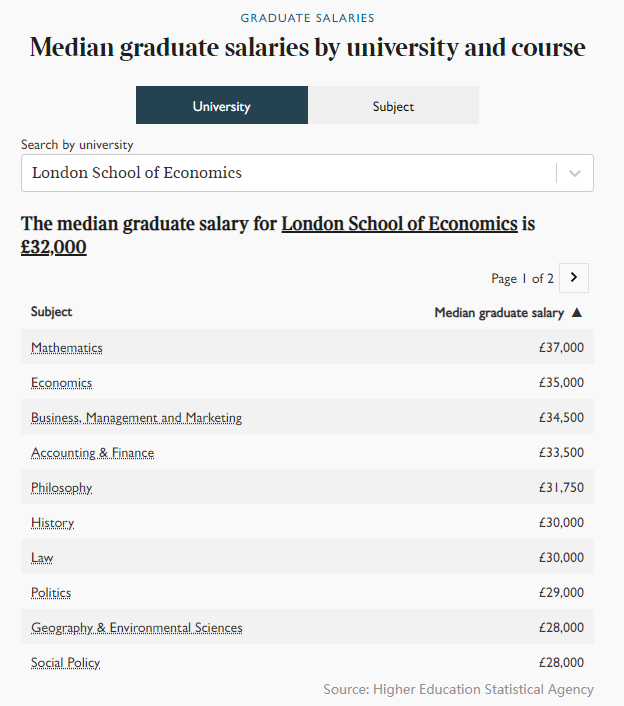Open the Philosophy subject link

[62, 488]
